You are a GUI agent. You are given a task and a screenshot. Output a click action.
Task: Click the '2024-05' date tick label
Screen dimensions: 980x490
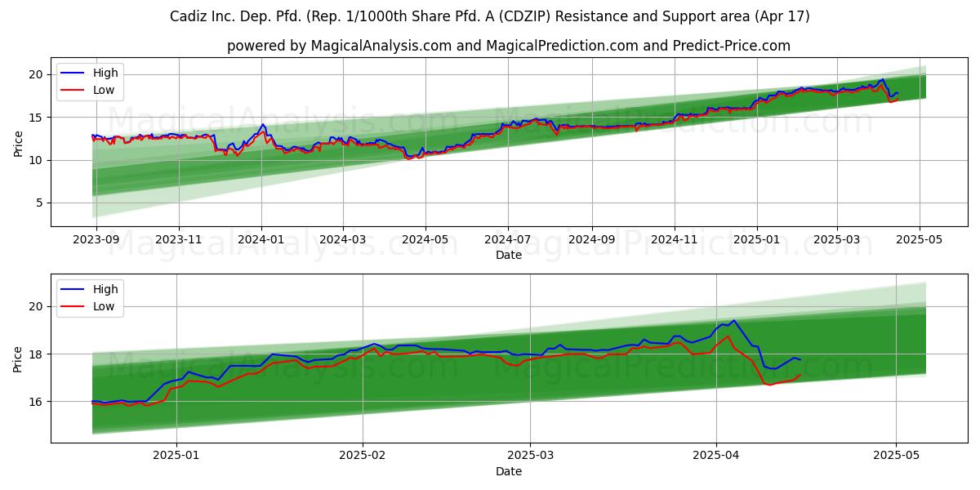(x=425, y=239)
